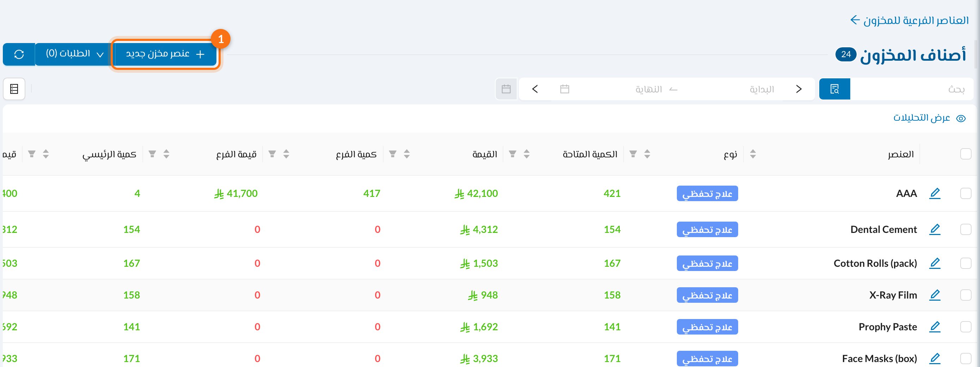Open the table layout settings icon
The image size is (980, 367).
pos(14,89)
